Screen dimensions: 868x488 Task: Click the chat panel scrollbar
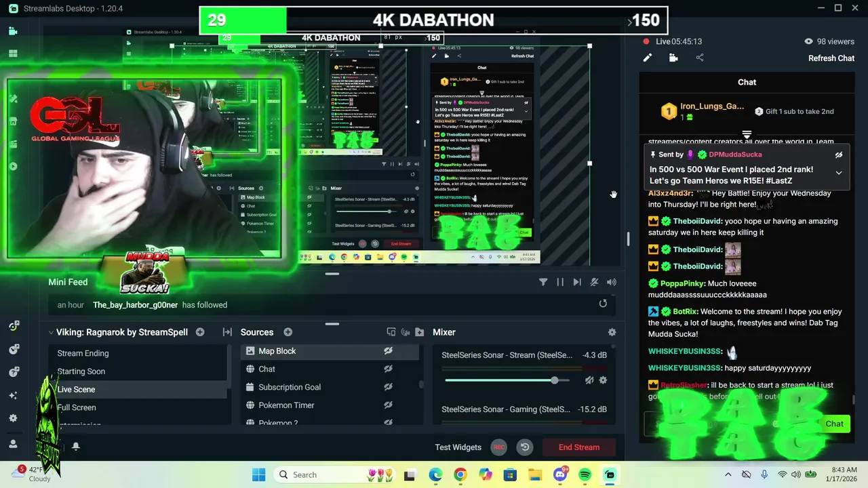tap(853, 400)
